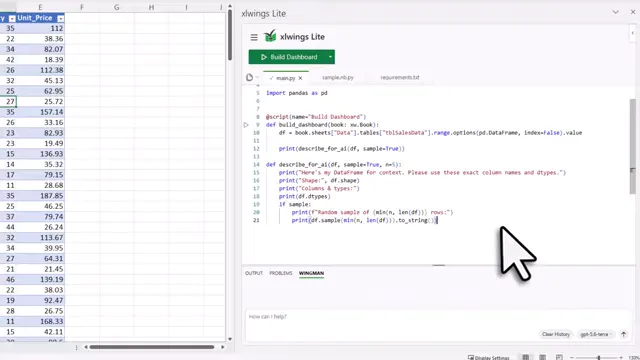The width and height of the screenshot is (640, 360).
Task: Zoom out with the minus button
Action: tap(571, 358)
